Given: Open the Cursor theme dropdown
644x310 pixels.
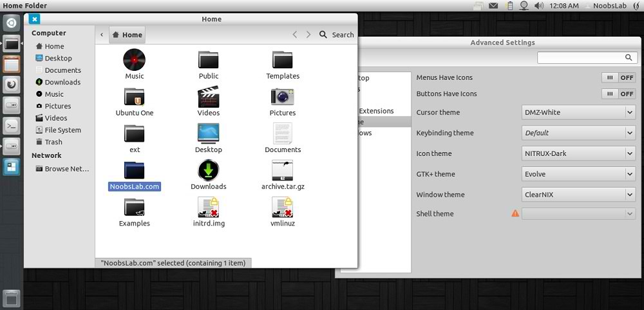Looking at the screenshot, I should tap(578, 112).
